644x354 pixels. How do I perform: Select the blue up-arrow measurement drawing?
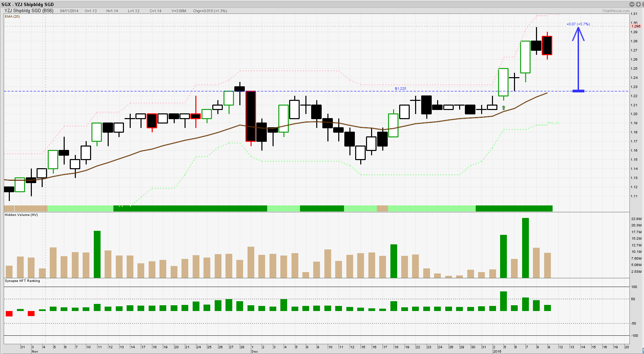(578, 58)
